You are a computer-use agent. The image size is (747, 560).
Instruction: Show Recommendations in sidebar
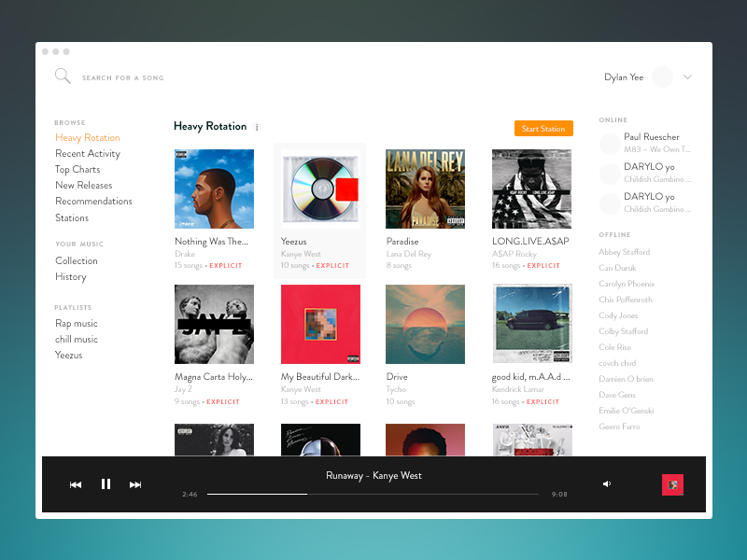93,201
